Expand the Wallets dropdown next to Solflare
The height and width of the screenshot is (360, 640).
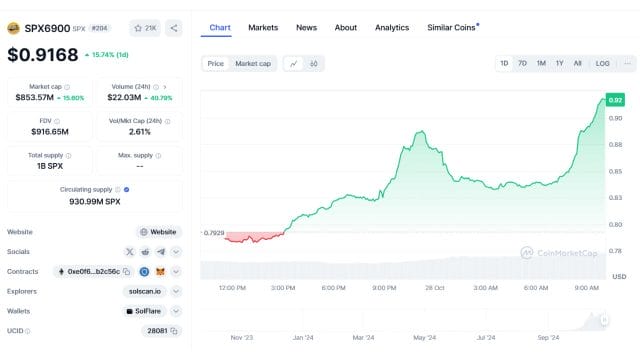[x=176, y=311]
